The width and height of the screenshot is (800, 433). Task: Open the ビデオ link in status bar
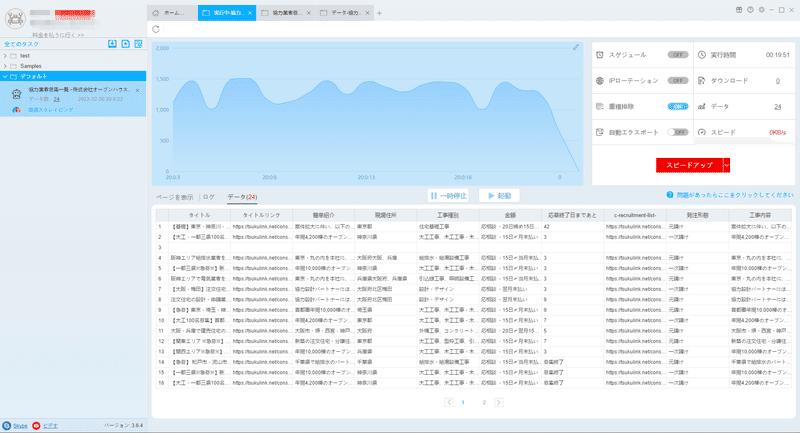[x=50, y=426]
